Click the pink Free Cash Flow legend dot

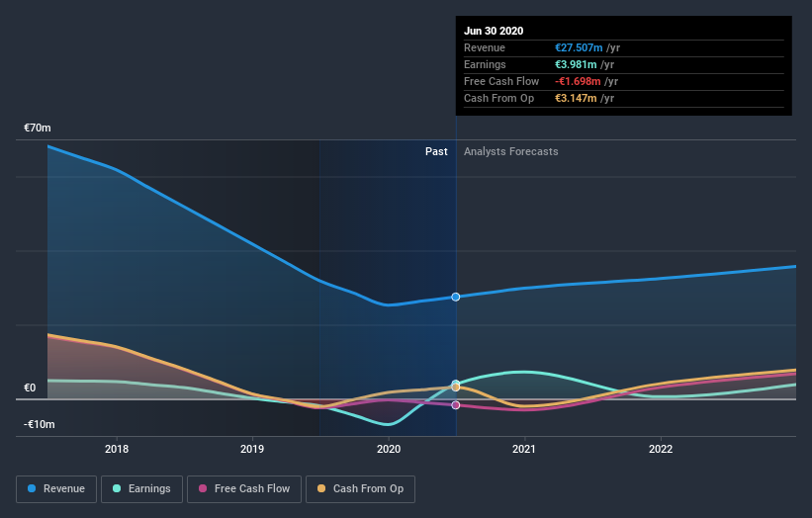pyautogui.click(x=203, y=488)
